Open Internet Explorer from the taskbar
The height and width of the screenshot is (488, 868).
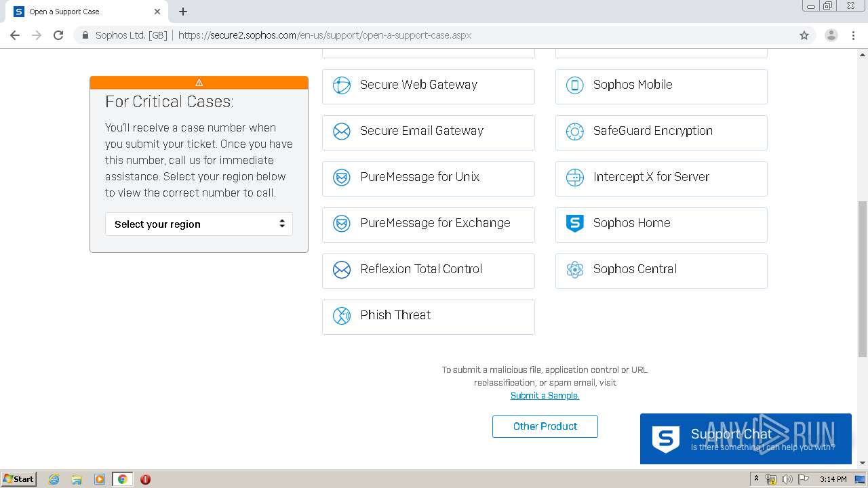pos(54,479)
